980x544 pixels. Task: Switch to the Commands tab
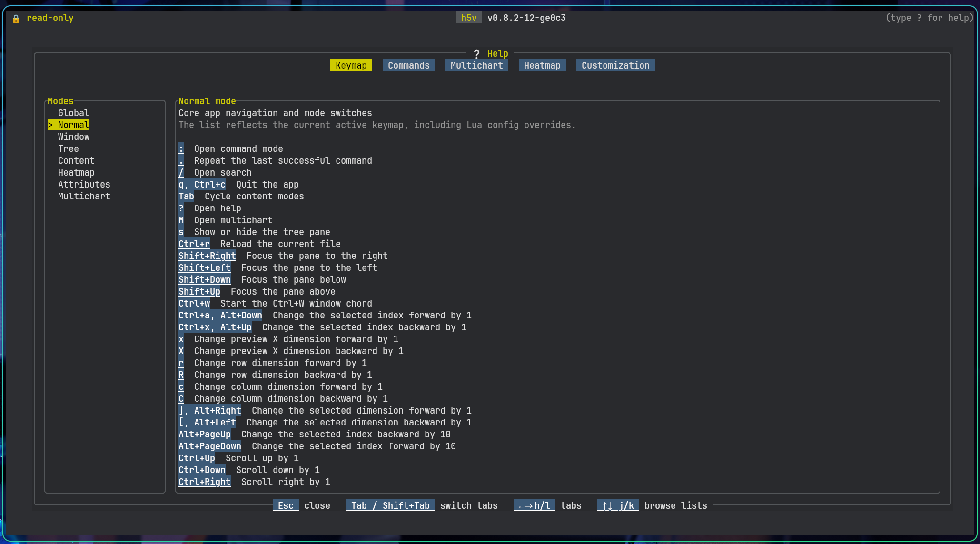[409, 65]
